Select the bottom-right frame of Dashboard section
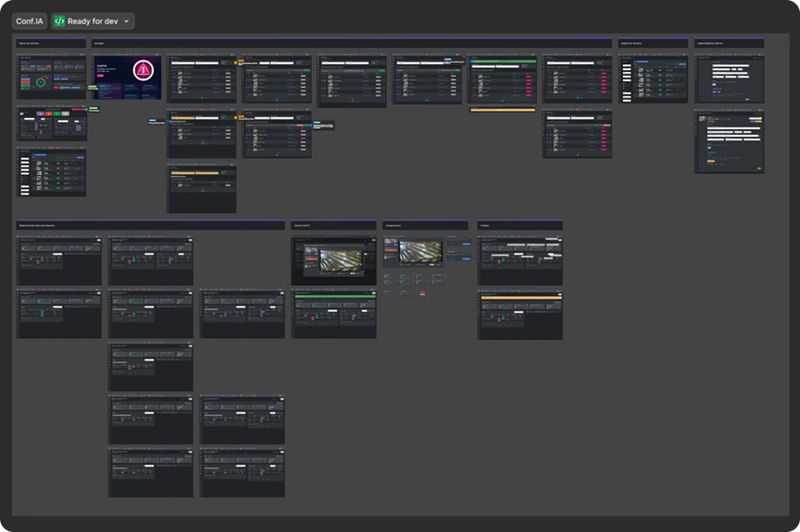800x532 pixels. (x=242, y=474)
